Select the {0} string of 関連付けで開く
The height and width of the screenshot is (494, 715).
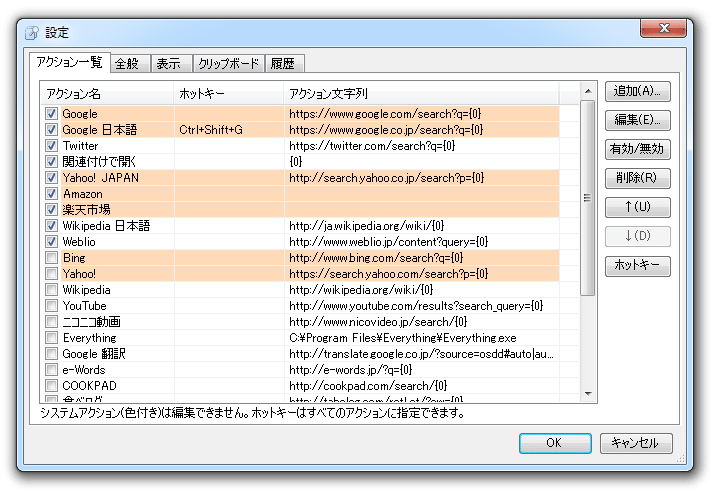pyautogui.click(x=295, y=162)
